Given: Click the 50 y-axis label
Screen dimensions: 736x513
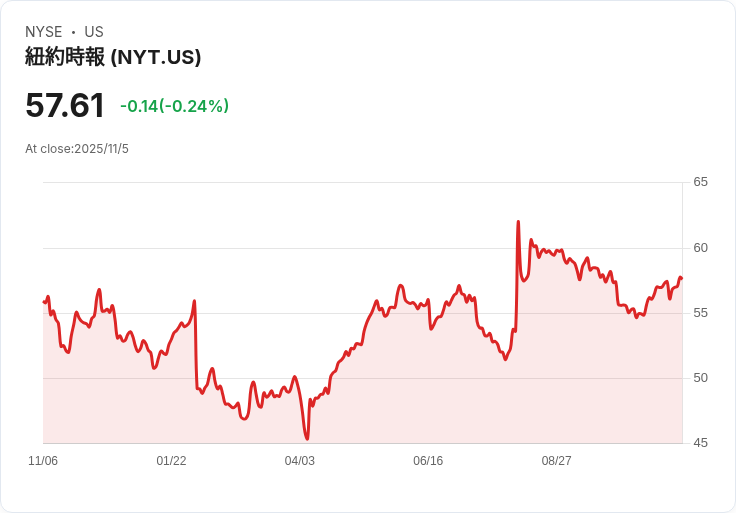Looking at the screenshot, I should [700, 378].
